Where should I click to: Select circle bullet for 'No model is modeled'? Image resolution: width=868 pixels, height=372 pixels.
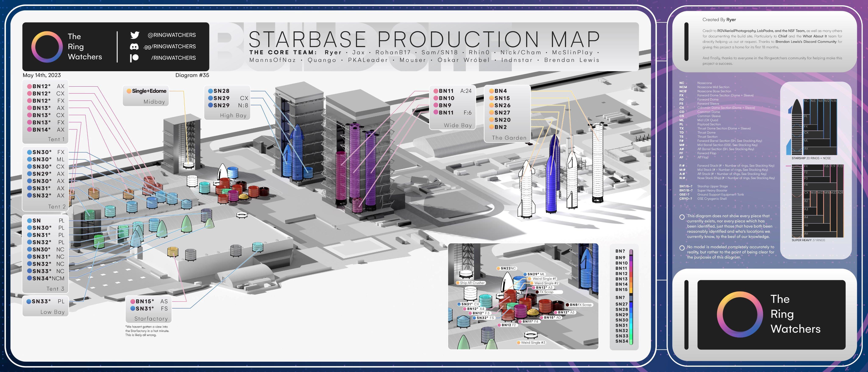[682, 248]
